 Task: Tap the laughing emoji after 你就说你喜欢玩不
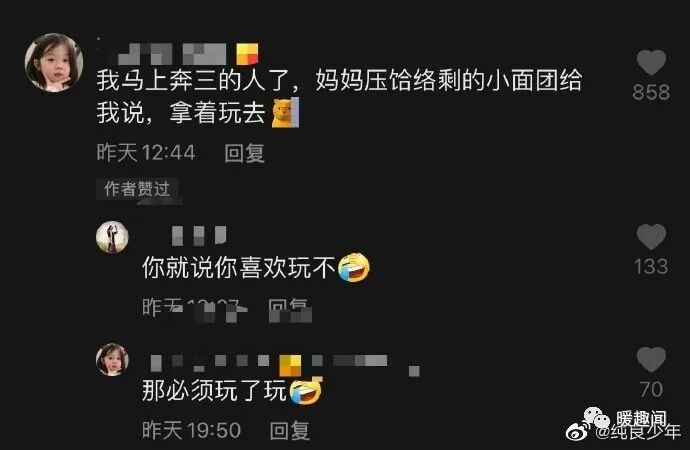click(x=354, y=267)
